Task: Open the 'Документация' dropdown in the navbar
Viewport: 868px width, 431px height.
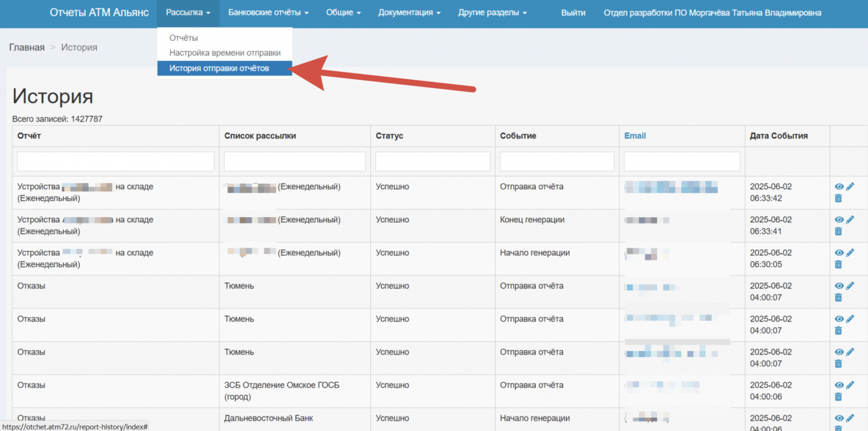Action: (x=409, y=13)
